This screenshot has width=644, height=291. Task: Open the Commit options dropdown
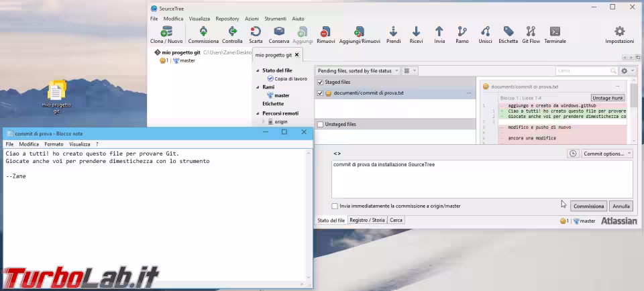point(607,154)
